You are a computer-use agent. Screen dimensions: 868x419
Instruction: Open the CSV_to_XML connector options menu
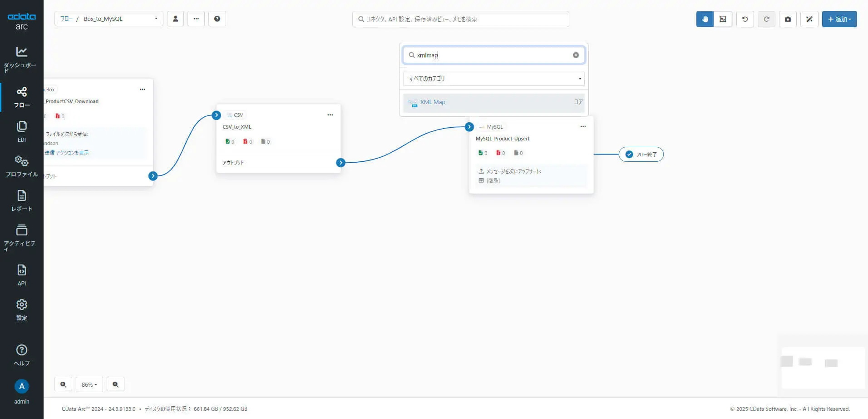point(330,115)
